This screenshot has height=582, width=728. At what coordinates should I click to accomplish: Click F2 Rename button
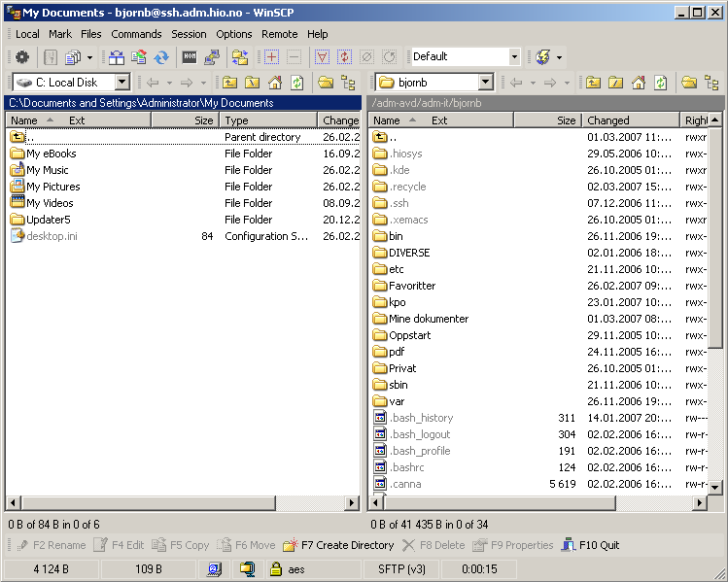[x=51, y=545]
